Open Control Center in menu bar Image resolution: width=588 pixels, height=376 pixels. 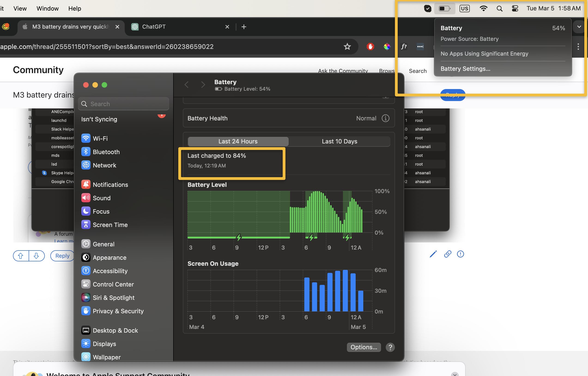point(515,9)
